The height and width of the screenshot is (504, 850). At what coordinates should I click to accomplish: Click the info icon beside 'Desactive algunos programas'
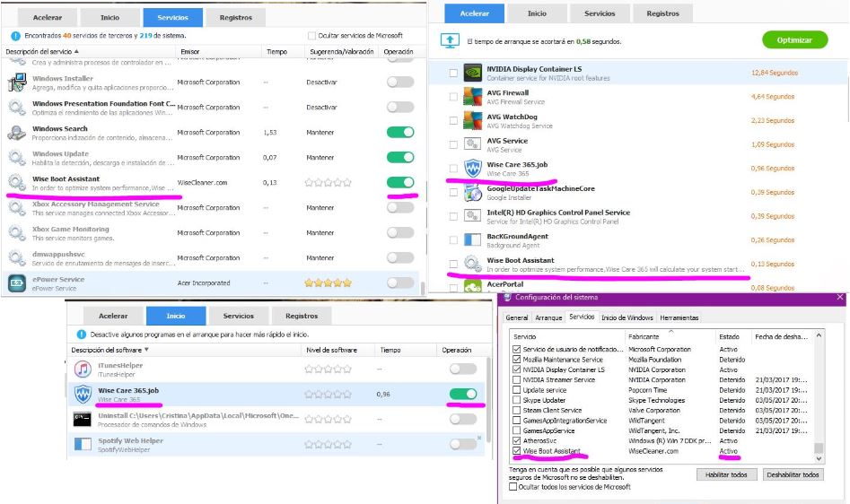[x=82, y=335]
